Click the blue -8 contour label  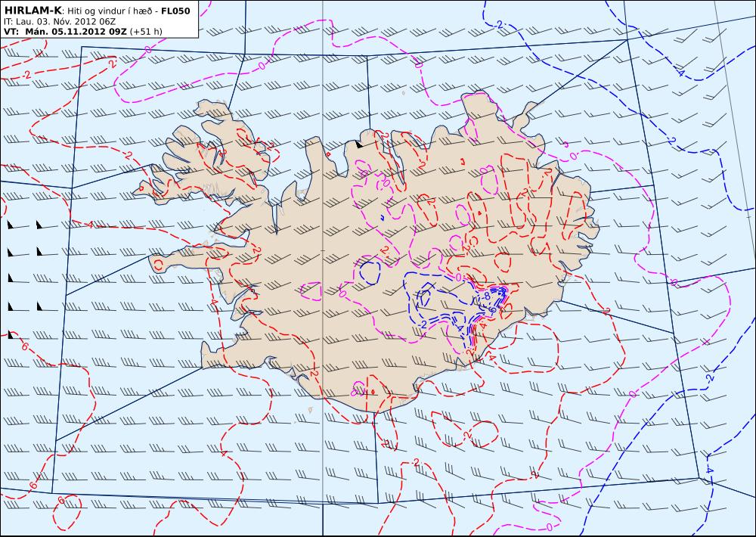point(486,295)
